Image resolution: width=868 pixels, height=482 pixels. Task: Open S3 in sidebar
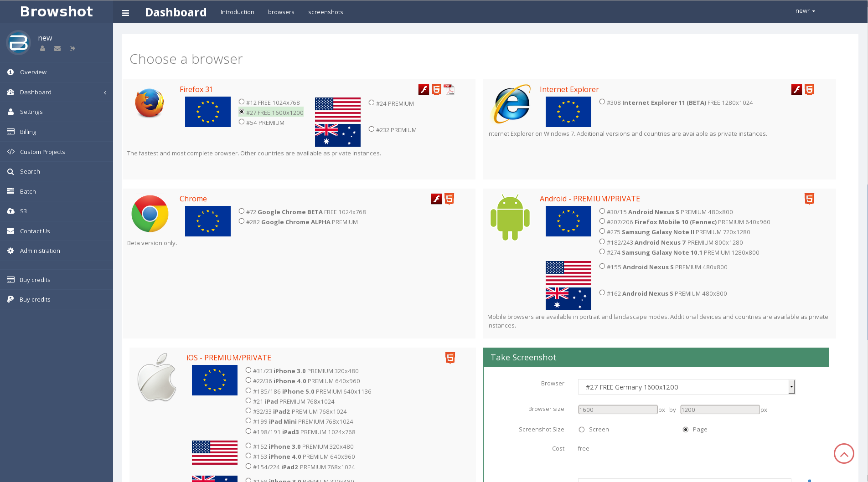click(57, 211)
